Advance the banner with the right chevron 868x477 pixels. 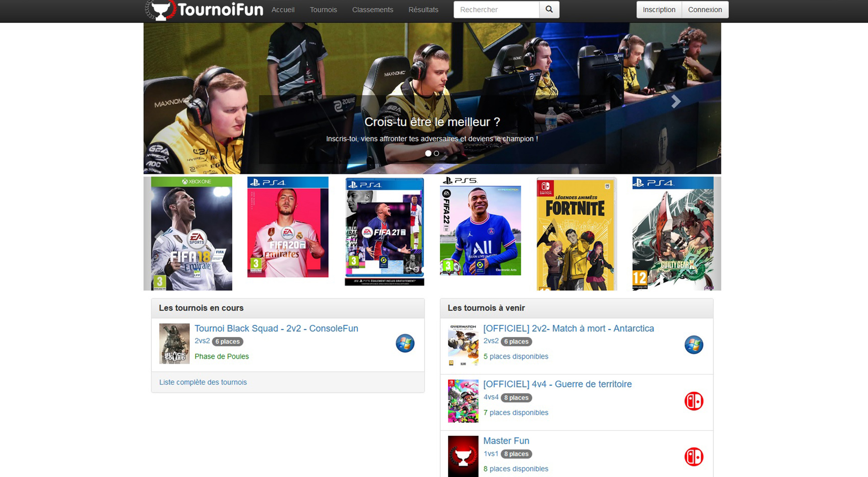676,102
